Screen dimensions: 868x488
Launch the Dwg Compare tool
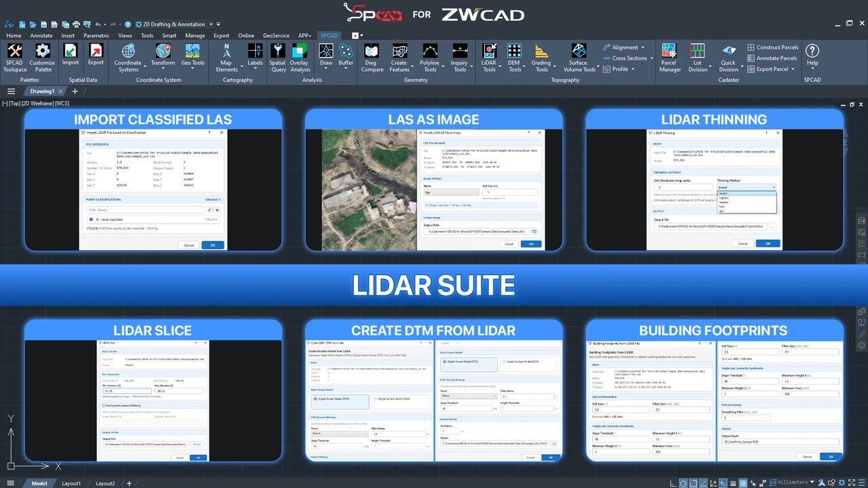371,57
